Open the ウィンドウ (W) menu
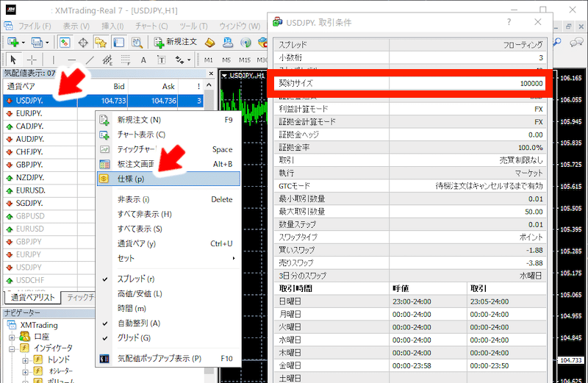 click(x=240, y=26)
